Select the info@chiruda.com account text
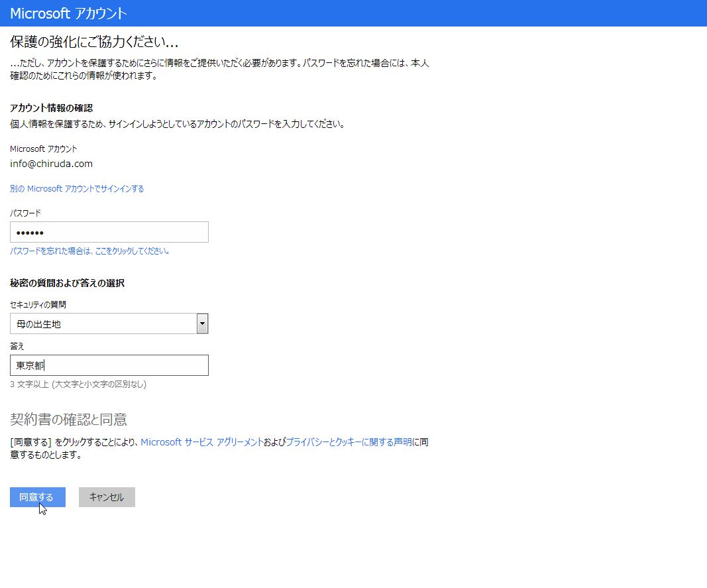The image size is (707, 588). coord(52,164)
